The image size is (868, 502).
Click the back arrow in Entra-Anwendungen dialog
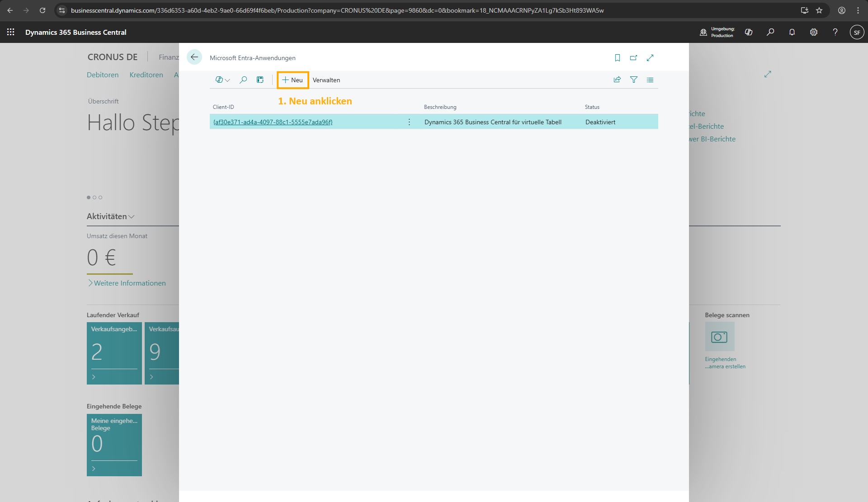coord(194,57)
